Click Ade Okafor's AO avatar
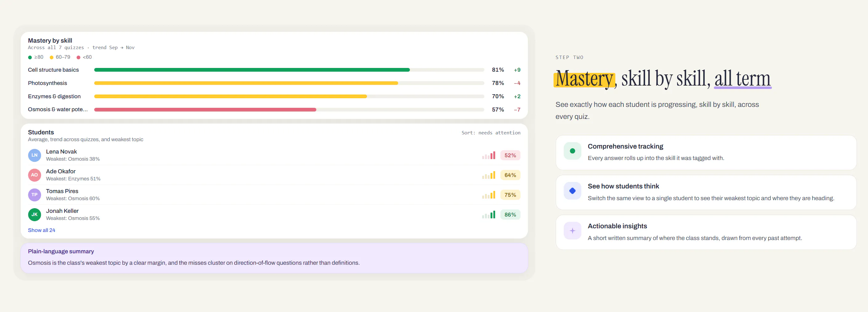This screenshot has width=868, height=312. click(34, 175)
